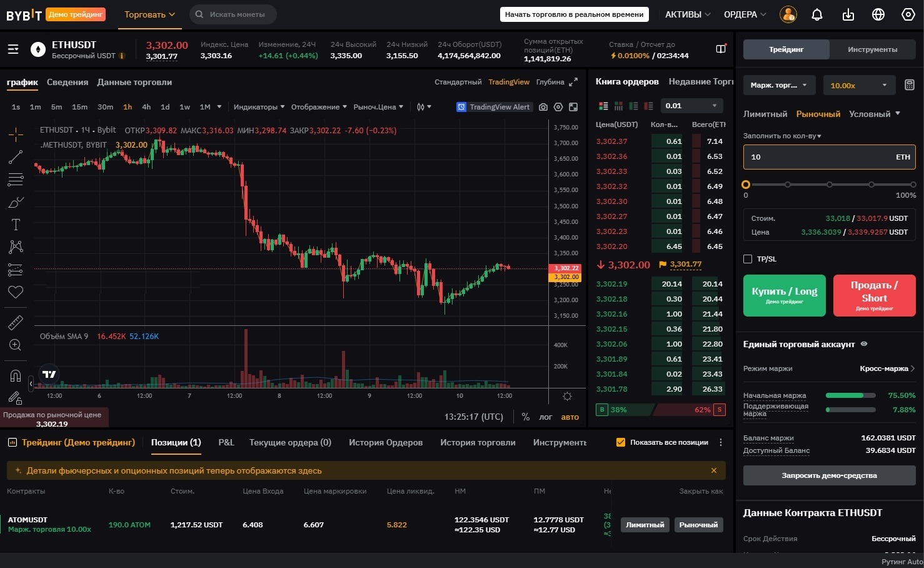Open the settings gear in header
Screen dimensions: 924x568
click(x=908, y=14)
